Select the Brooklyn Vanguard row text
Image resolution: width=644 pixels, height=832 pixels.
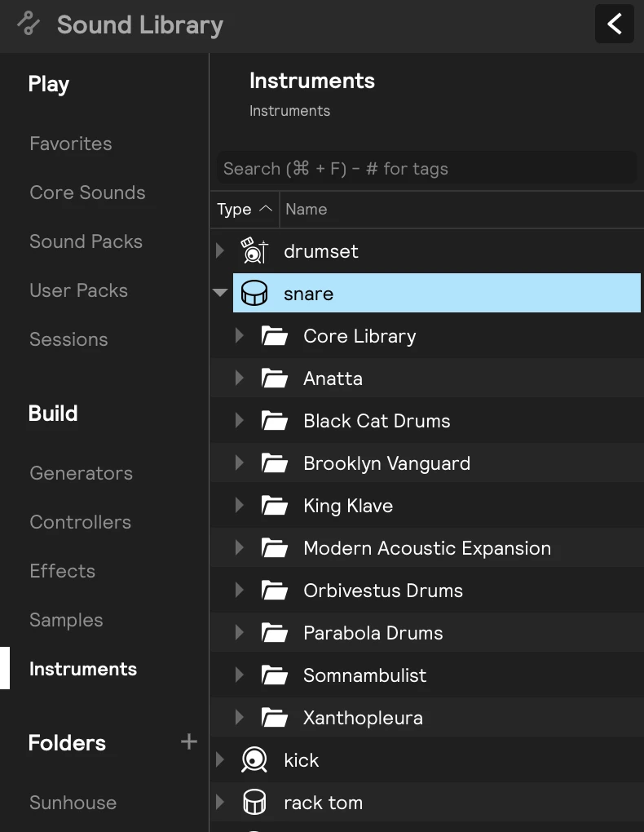click(x=386, y=464)
